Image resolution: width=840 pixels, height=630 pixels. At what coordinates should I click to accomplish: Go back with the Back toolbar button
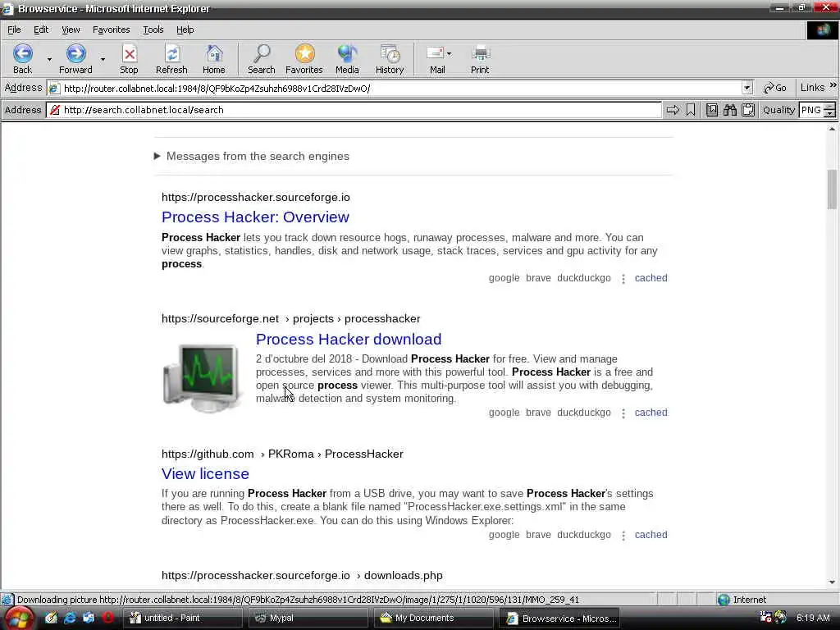click(x=22, y=59)
